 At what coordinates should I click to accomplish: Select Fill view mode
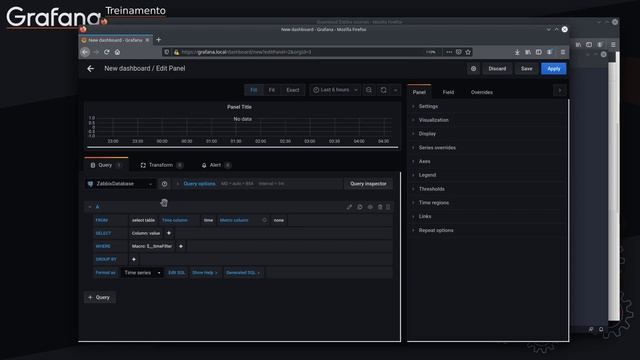(x=253, y=90)
